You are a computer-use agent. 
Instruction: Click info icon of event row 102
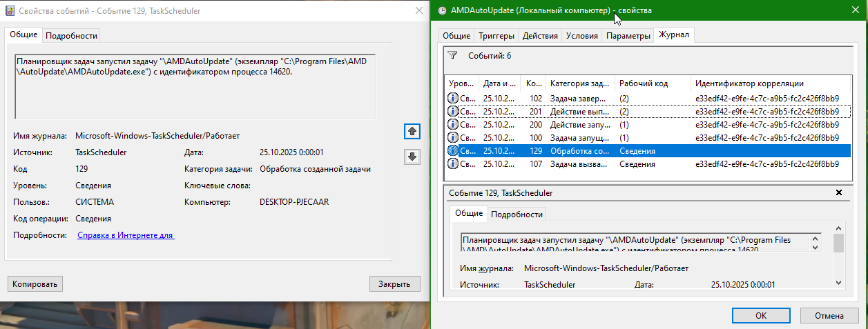point(453,98)
